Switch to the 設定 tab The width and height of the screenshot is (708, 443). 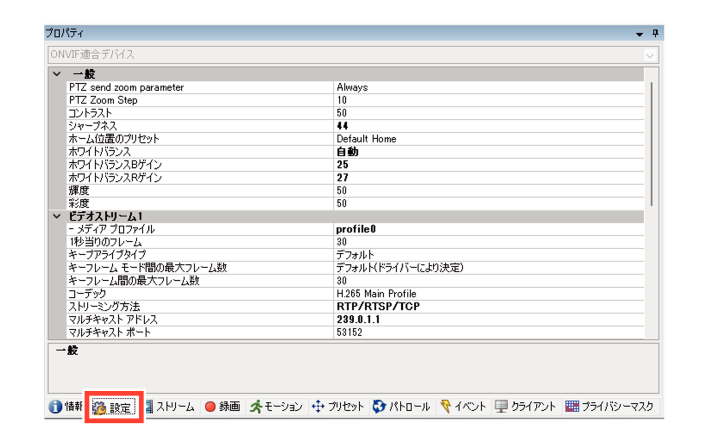pyautogui.click(x=114, y=407)
